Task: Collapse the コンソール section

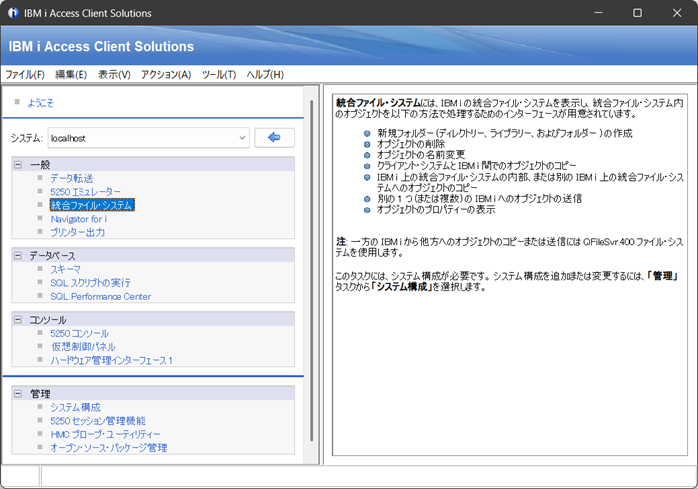Action: tap(18, 319)
